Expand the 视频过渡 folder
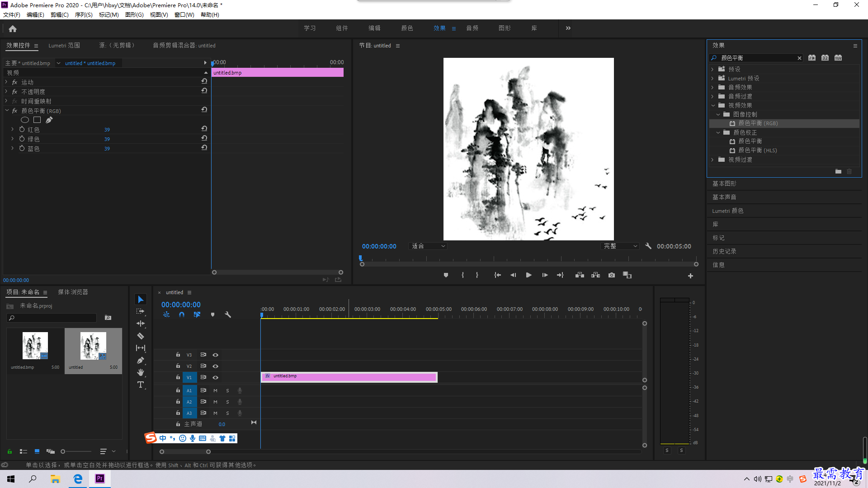Image resolution: width=868 pixels, height=488 pixels. (x=712, y=160)
